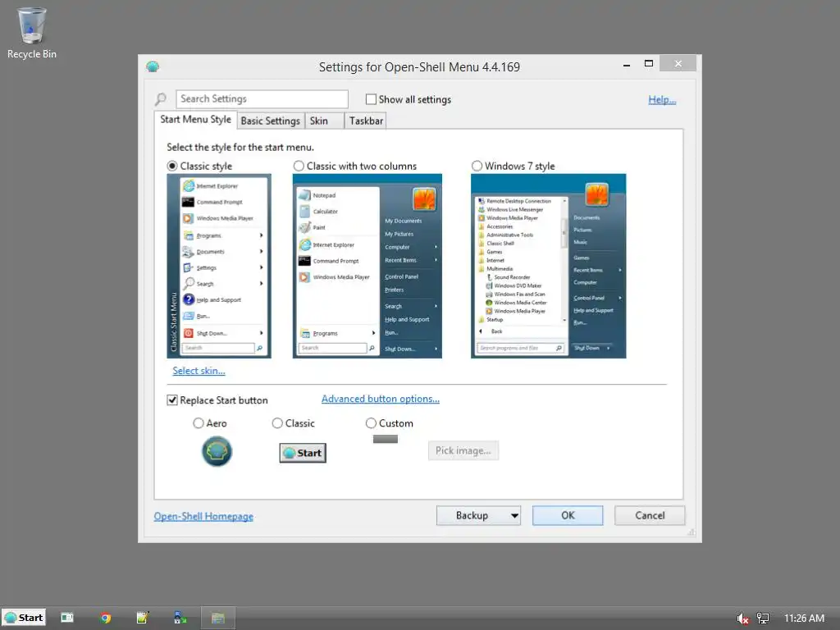
Task: Select the Classic start button option
Action: click(x=277, y=423)
